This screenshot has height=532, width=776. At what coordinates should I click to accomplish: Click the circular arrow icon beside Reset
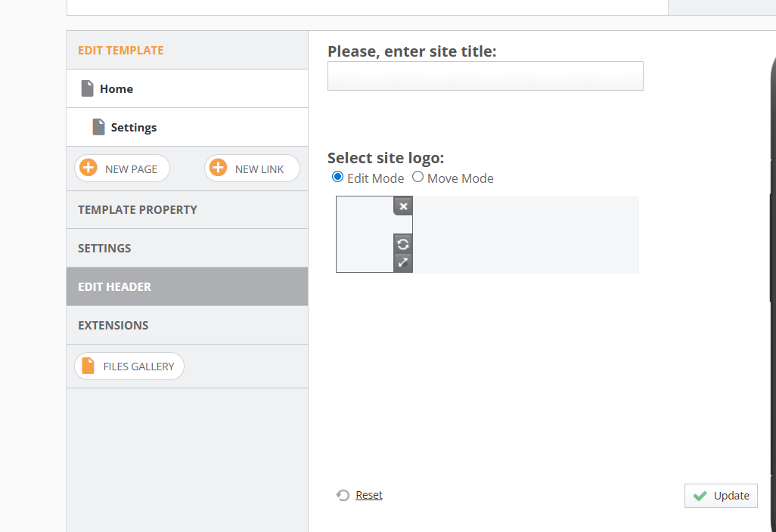click(343, 495)
